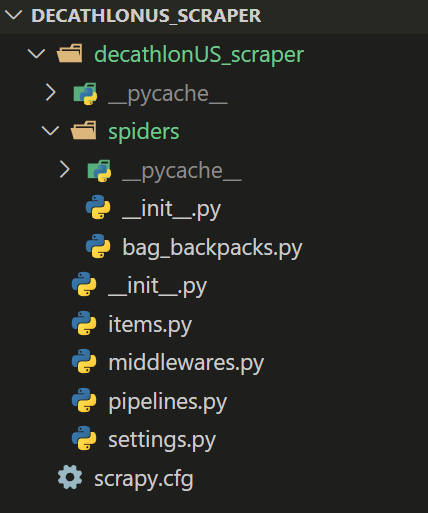Click the gear icon beside scrapy.cfg

(70, 477)
